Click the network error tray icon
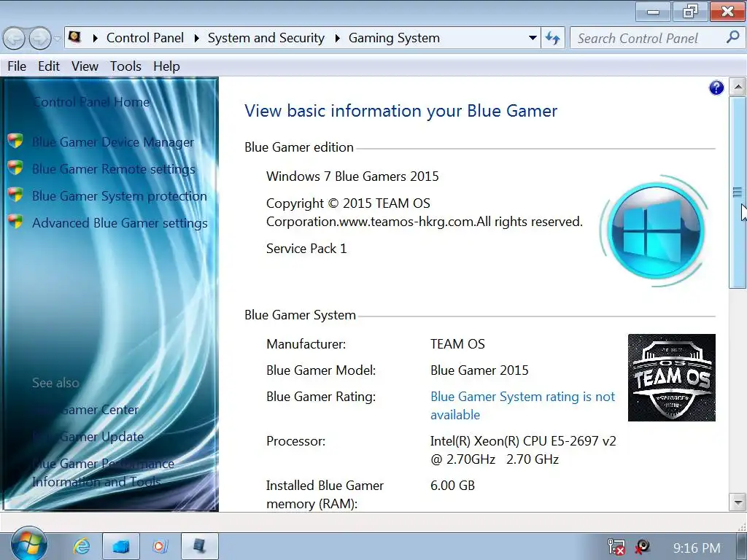 pyautogui.click(x=616, y=547)
